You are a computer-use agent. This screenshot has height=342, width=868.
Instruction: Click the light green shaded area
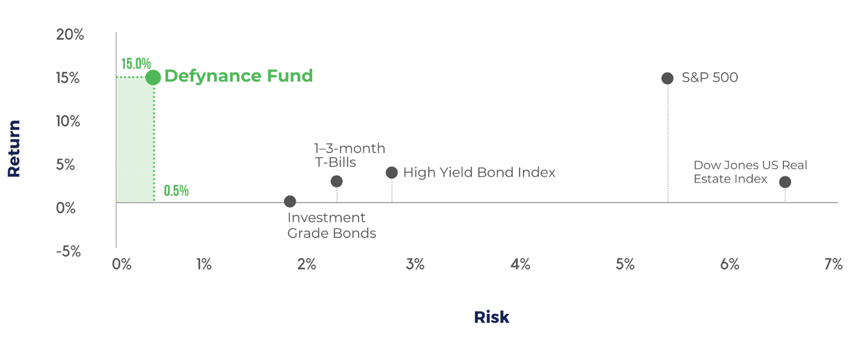click(135, 140)
